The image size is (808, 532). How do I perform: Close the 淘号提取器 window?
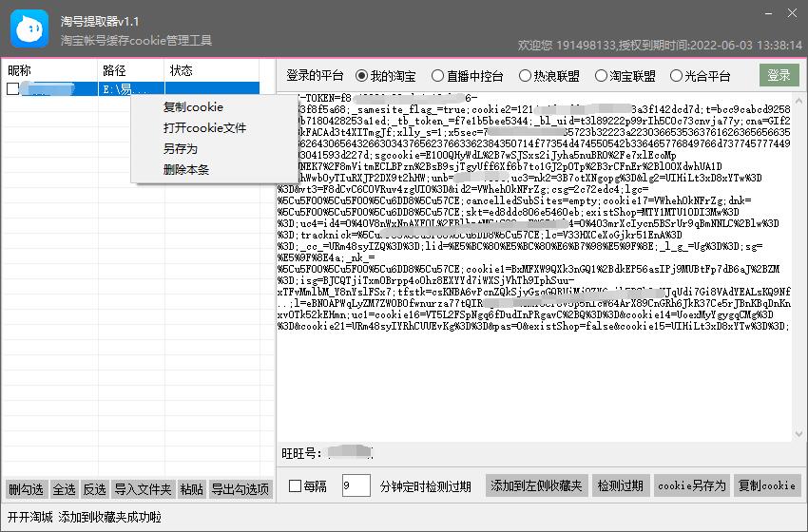tap(792, 13)
